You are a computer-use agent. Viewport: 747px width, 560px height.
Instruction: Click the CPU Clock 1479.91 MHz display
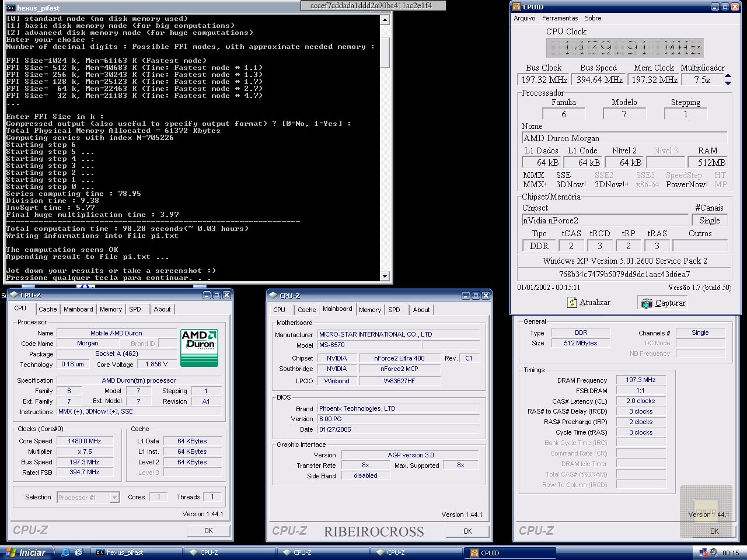(625, 48)
